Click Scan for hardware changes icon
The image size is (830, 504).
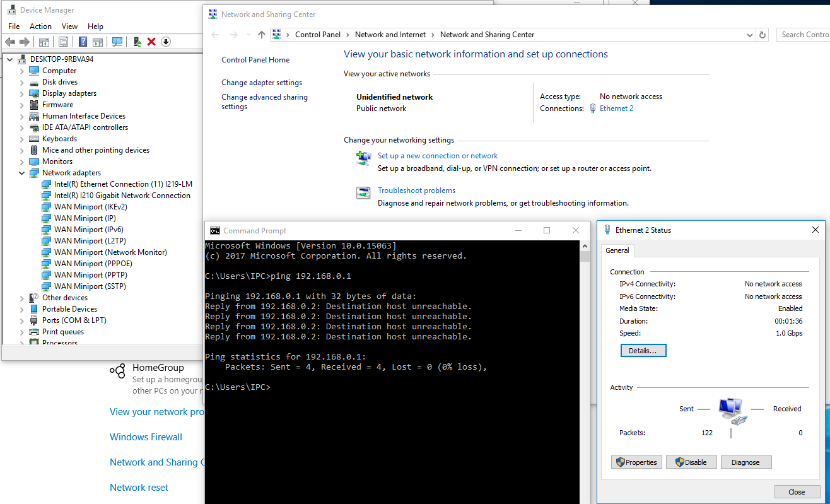[117, 42]
